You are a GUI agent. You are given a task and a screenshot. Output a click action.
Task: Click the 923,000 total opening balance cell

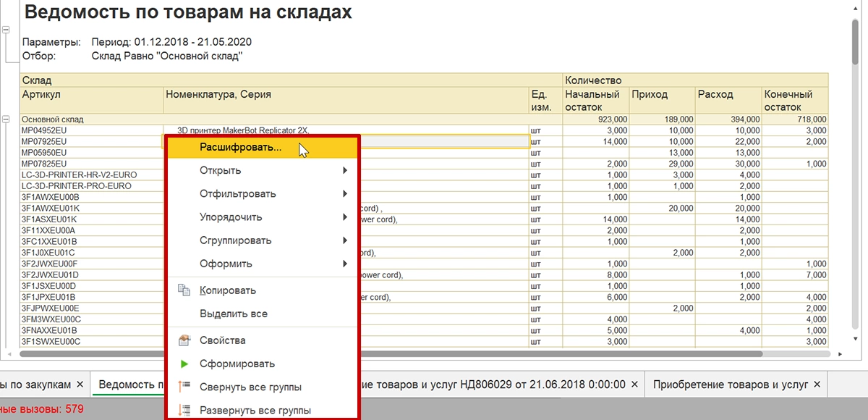point(596,119)
